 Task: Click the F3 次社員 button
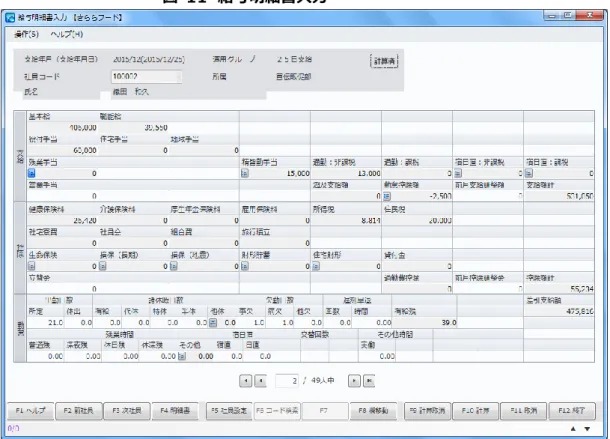click(127, 411)
